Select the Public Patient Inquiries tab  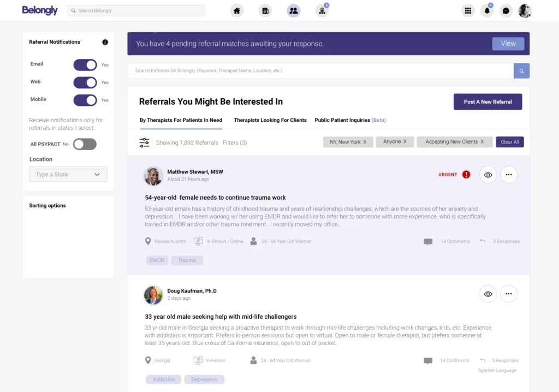350,120
